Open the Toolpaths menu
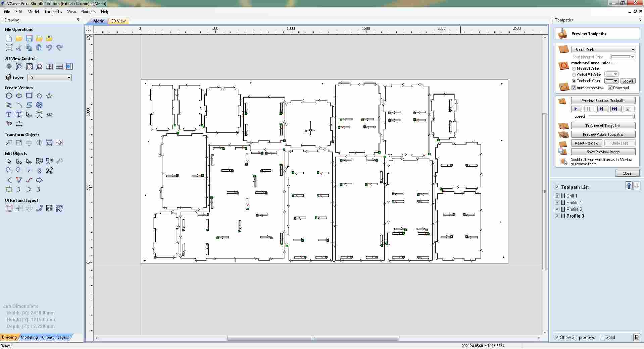This screenshot has height=349, width=644. [53, 11]
